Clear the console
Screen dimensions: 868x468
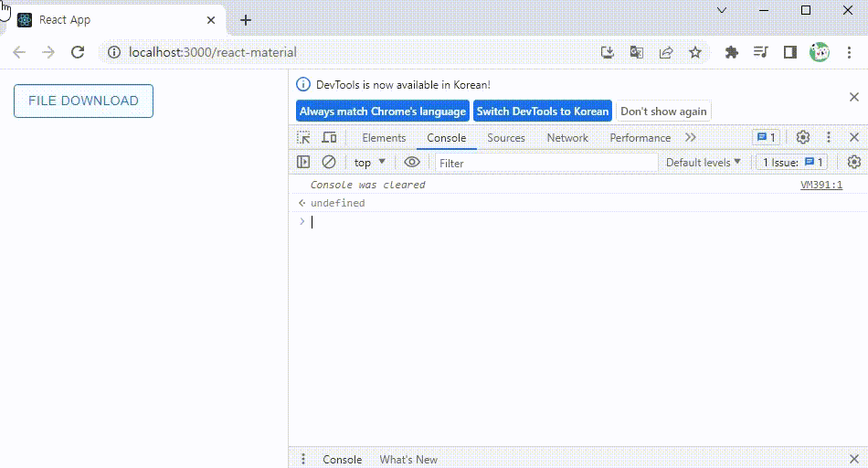(329, 163)
